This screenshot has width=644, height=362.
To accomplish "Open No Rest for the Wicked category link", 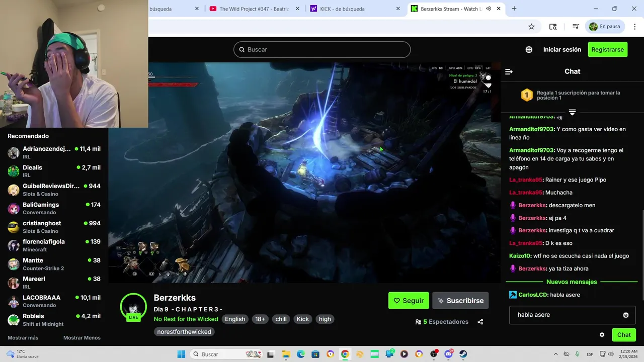I will coord(186,319).
